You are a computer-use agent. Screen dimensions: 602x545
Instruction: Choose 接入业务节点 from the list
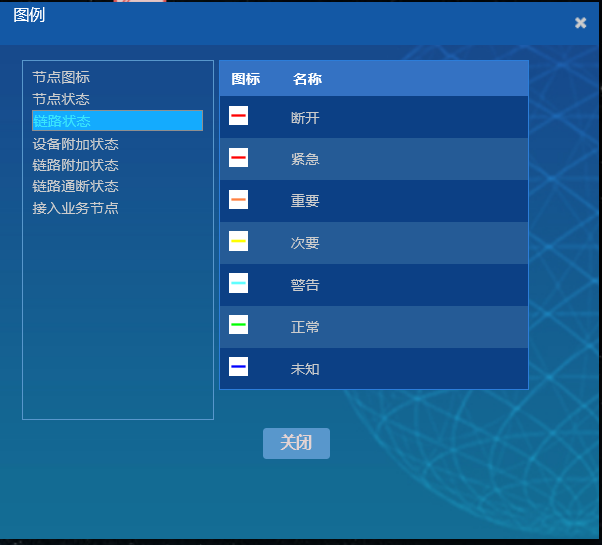click(76, 208)
